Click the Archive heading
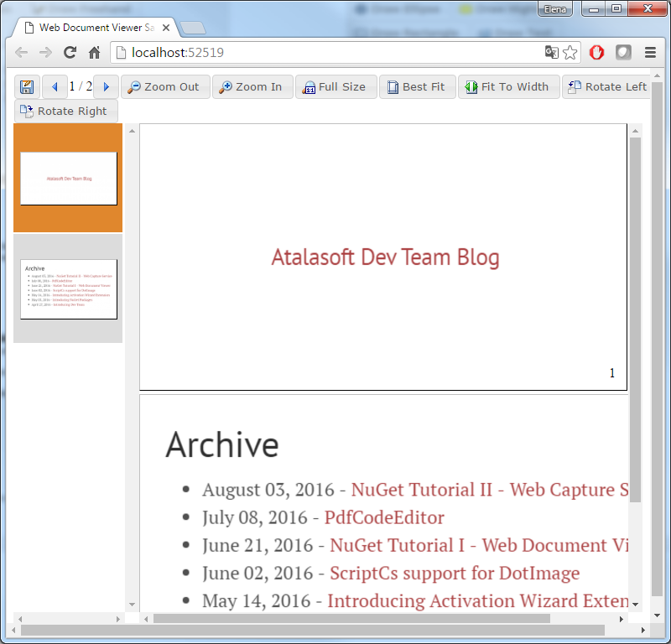671x644 pixels. coord(222,445)
